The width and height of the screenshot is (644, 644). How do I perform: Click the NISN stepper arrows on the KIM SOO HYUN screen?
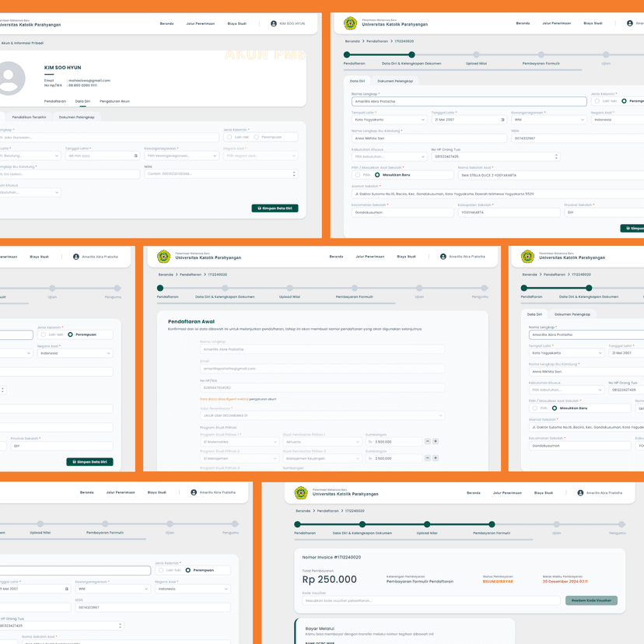click(294, 173)
